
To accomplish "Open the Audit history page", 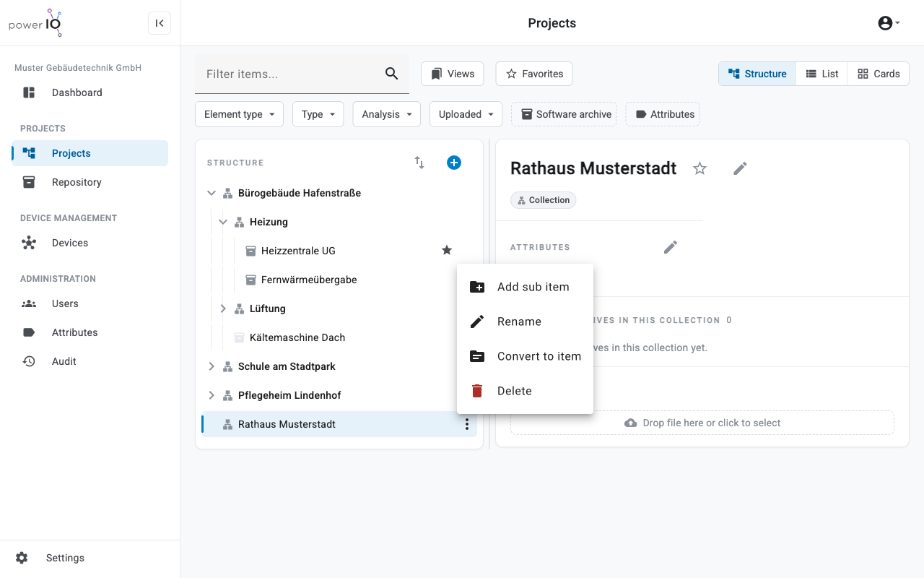I will click(90, 361).
